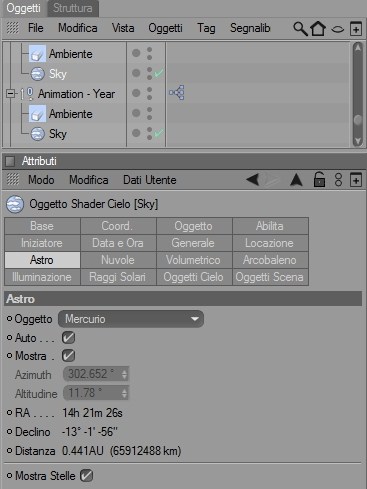This screenshot has height=489, width=367.
Task: Open the Locazione tab
Action: tap(270, 243)
